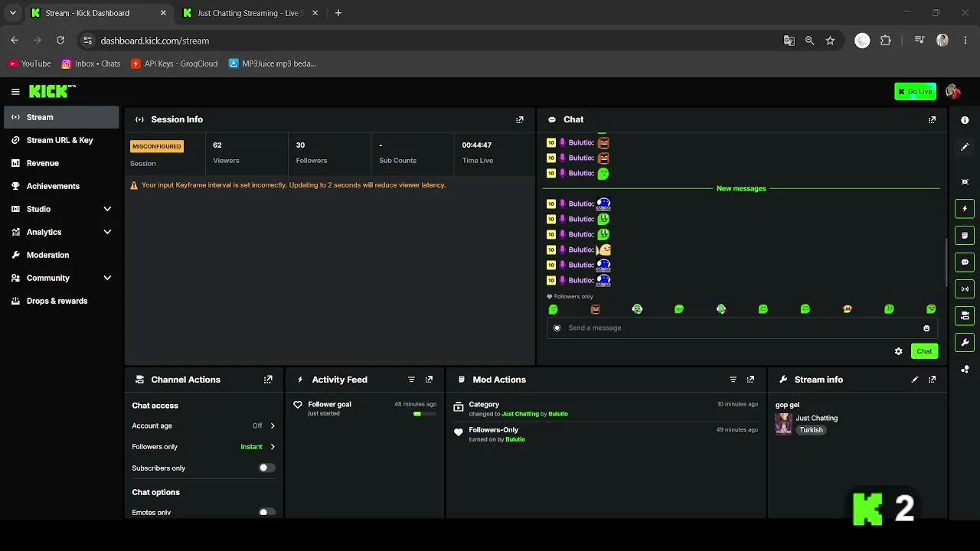Image resolution: width=980 pixels, height=551 pixels.
Task: Toggle the Session Info broadcast icon in sidebar
Action: (x=965, y=289)
